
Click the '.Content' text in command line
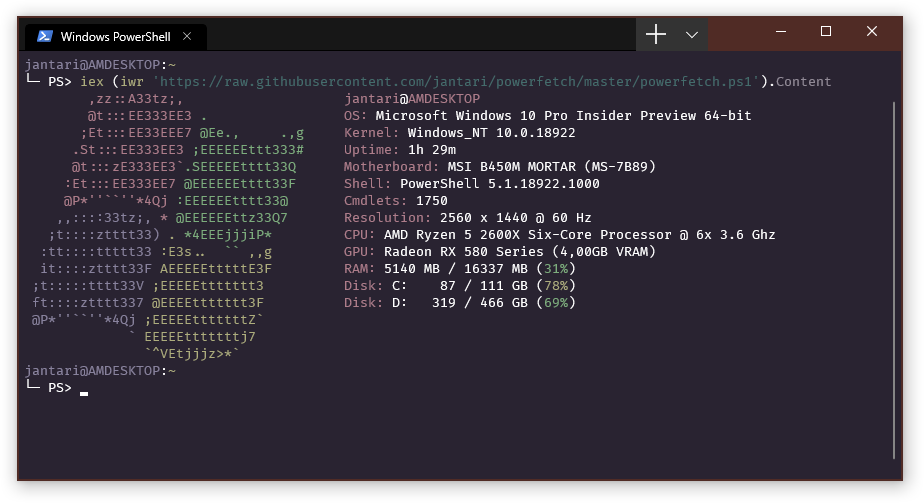[x=799, y=82]
